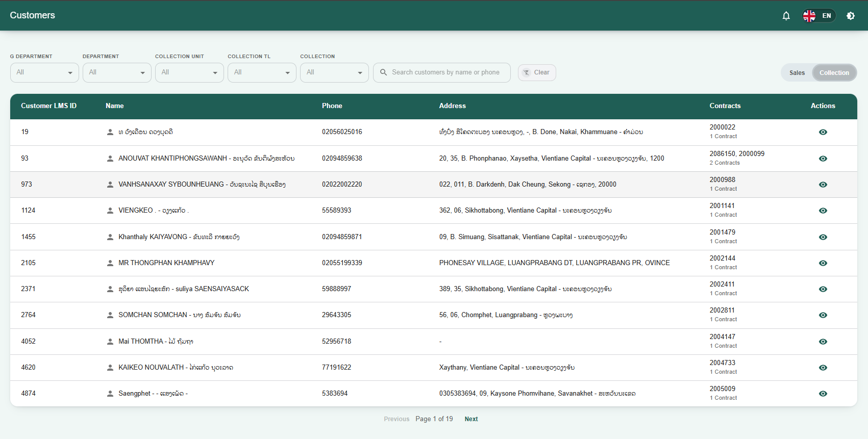Open the notifications bell
The width and height of the screenshot is (868, 439).
(786, 16)
